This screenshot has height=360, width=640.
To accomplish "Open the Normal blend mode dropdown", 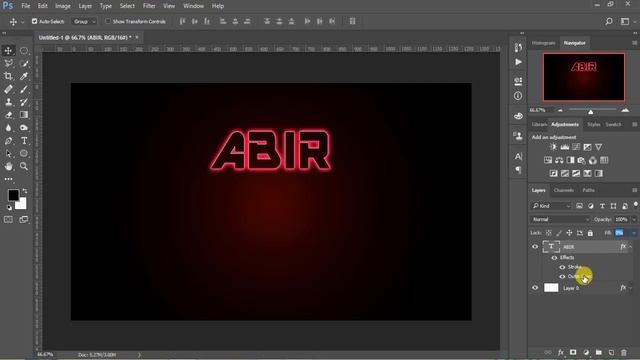I will [560, 220].
